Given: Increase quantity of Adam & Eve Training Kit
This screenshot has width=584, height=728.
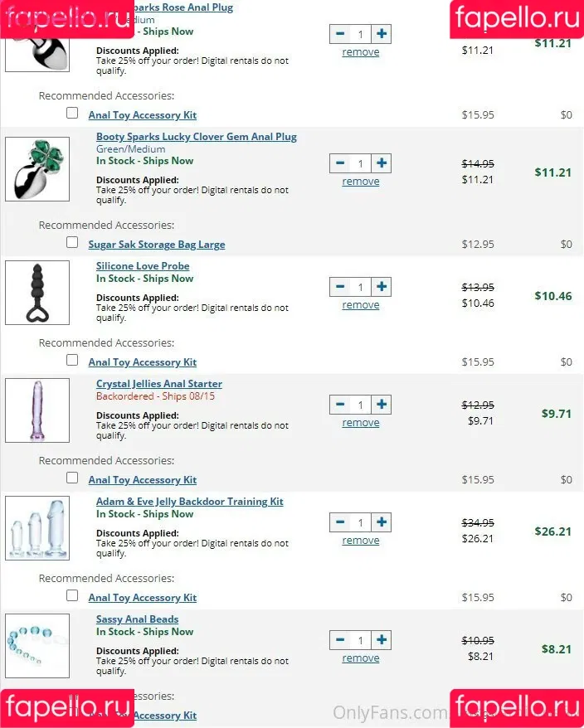Looking at the screenshot, I should point(382,522).
